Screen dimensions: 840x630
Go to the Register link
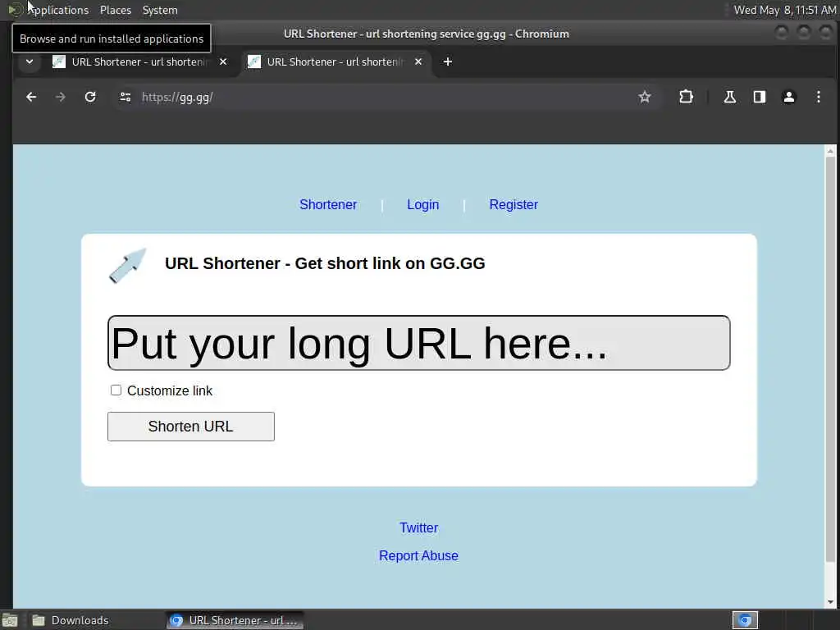(x=514, y=204)
